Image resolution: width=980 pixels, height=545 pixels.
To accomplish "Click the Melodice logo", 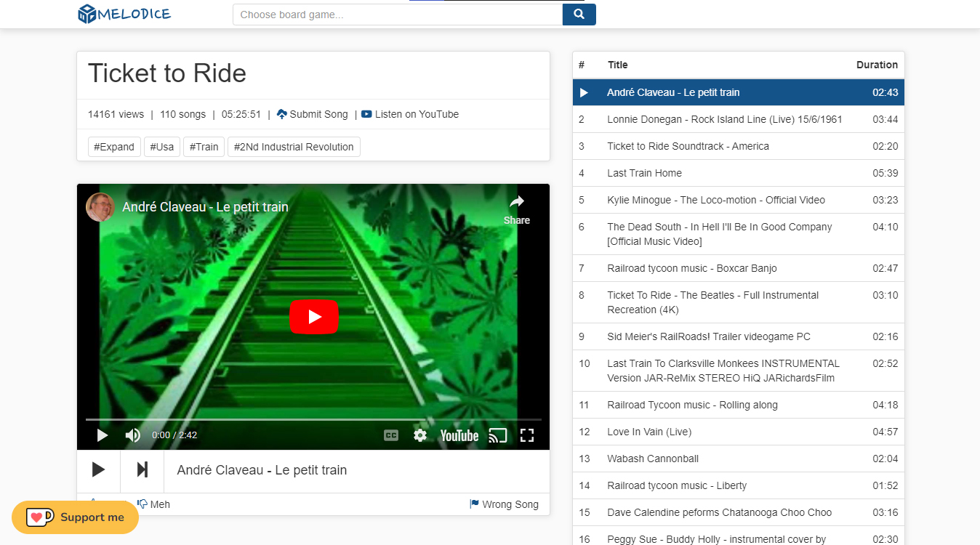I will 124,14.
